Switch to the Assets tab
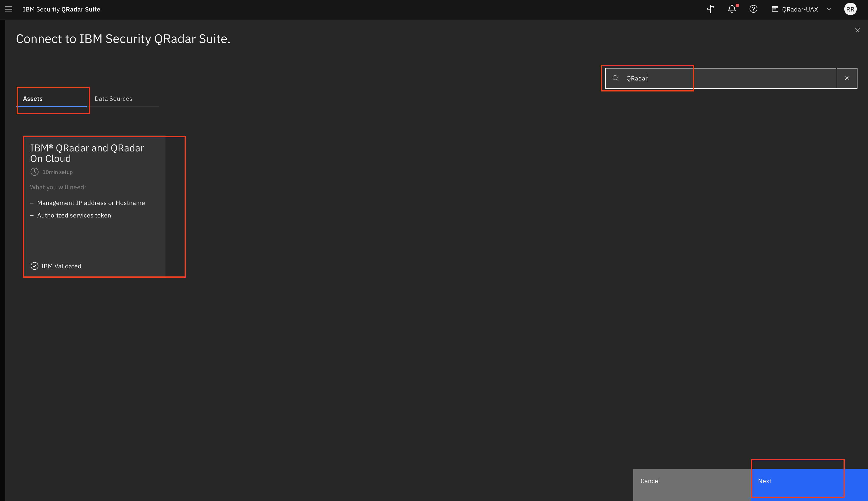This screenshot has width=868, height=501. pyautogui.click(x=33, y=98)
